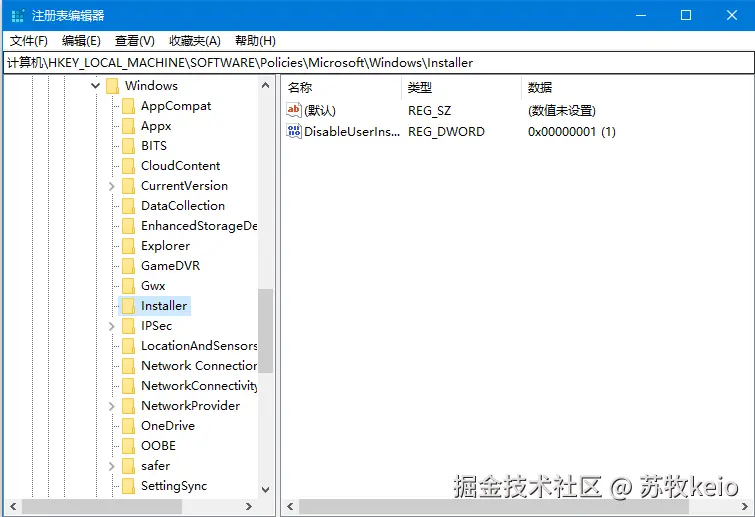Expand the NetworkProvider key
Viewport: 755px width, 517px height.
pyautogui.click(x=112, y=406)
